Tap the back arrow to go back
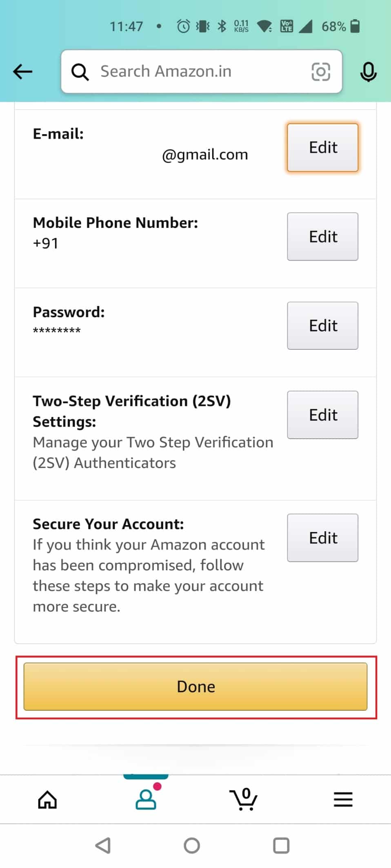The image size is (391, 868). pyautogui.click(x=22, y=71)
